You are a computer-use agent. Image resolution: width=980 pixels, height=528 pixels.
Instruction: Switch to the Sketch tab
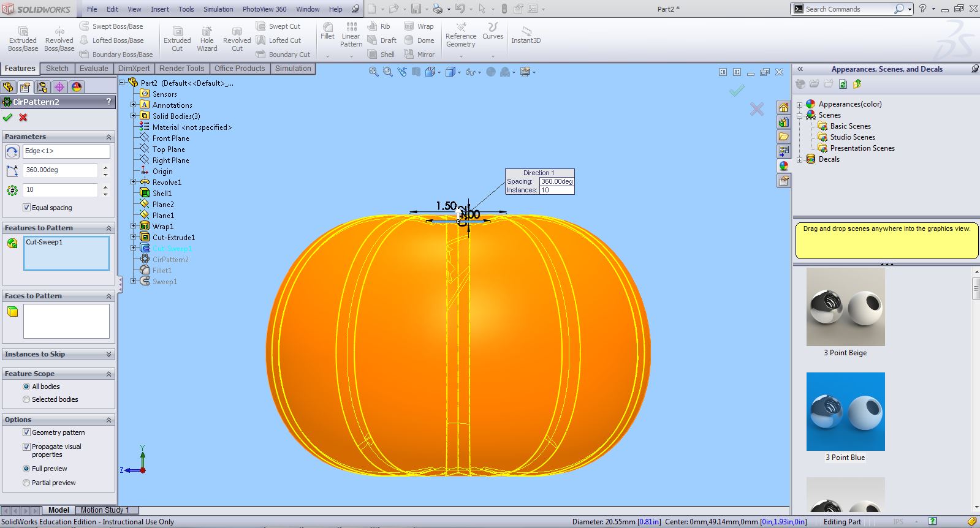[57, 69]
